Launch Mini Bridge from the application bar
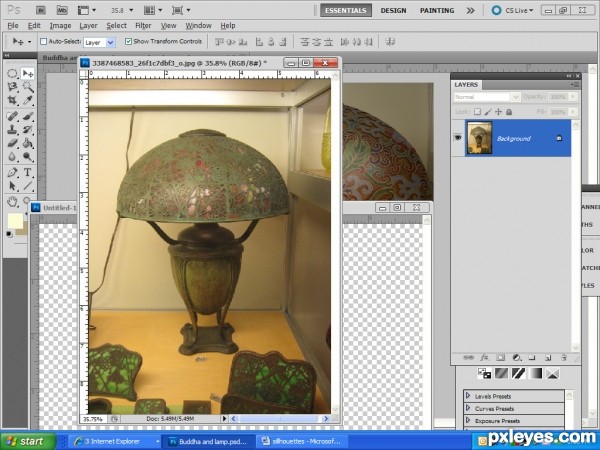This screenshot has height=450, width=600. point(62,10)
